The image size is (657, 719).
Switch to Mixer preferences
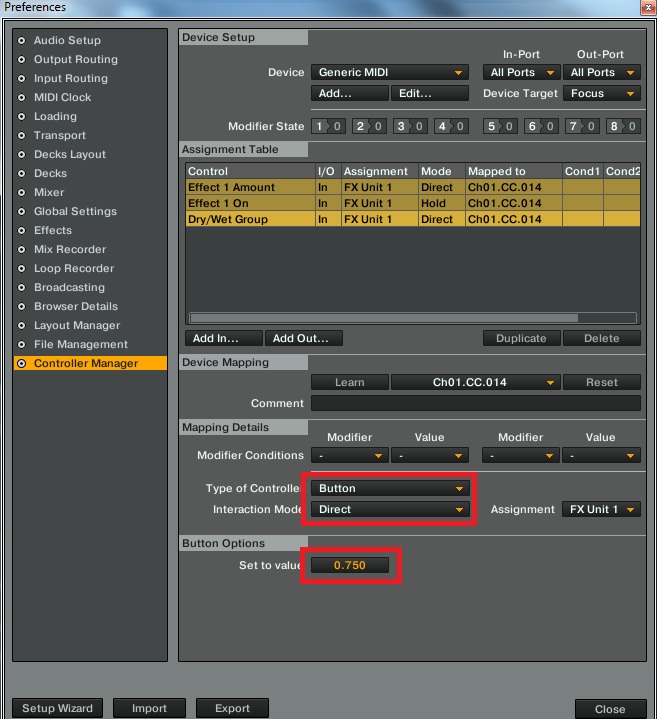(x=49, y=192)
